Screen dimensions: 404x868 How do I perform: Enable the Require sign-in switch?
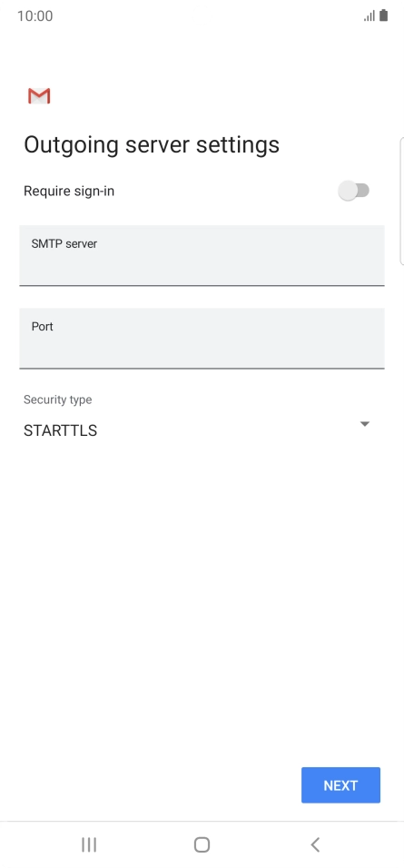(x=354, y=191)
